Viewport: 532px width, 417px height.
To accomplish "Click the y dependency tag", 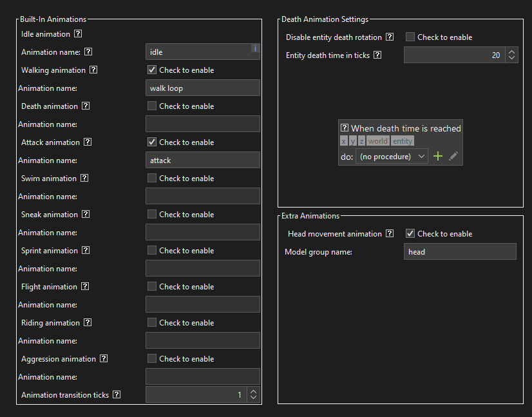I will (x=353, y=141).
